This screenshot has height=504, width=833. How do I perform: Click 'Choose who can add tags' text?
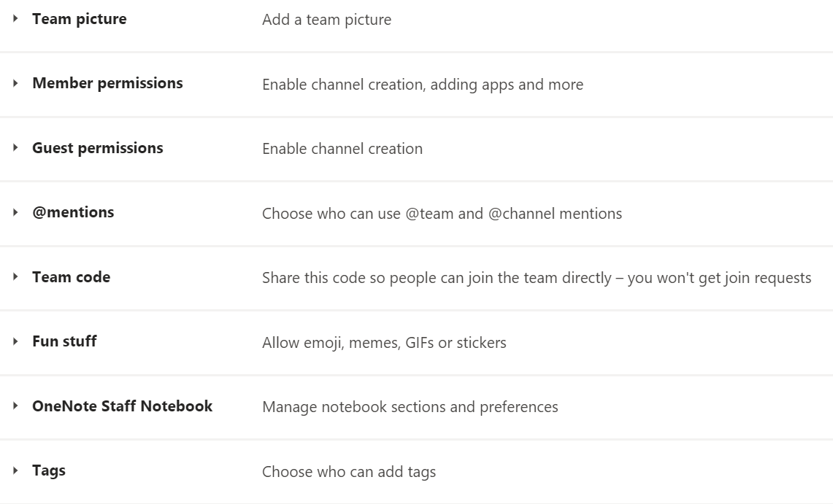(348, 472)
